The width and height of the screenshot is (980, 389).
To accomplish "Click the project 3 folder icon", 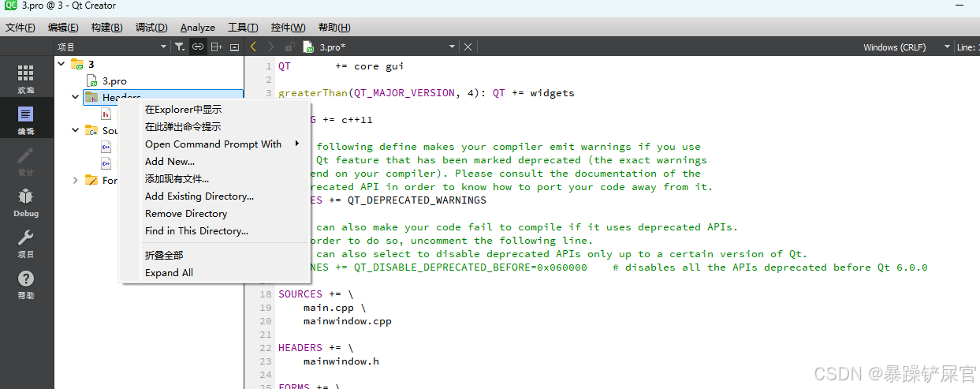I will click(x=77, y=64).
